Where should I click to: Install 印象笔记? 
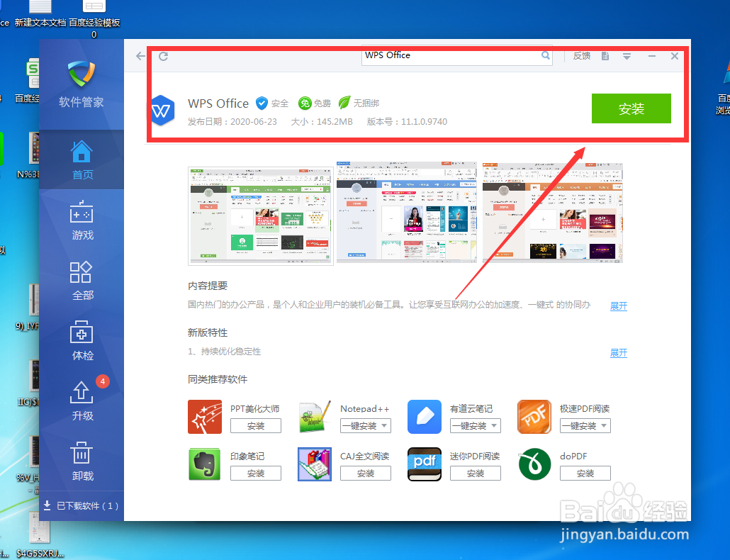[x=256, y=473]
